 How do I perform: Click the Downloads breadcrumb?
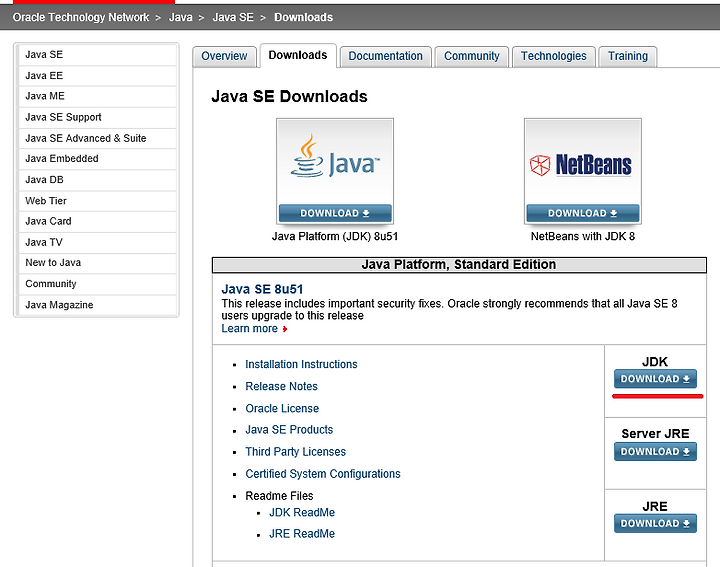[304, 17]
